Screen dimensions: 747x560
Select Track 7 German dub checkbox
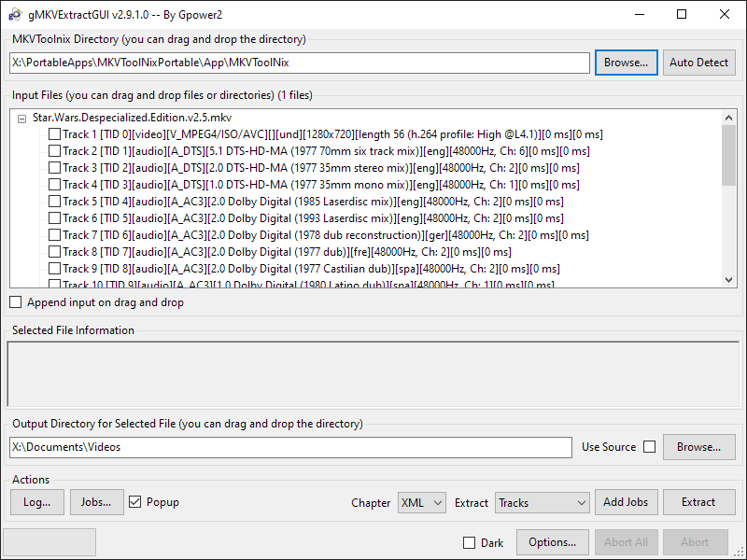click(54, 235)
